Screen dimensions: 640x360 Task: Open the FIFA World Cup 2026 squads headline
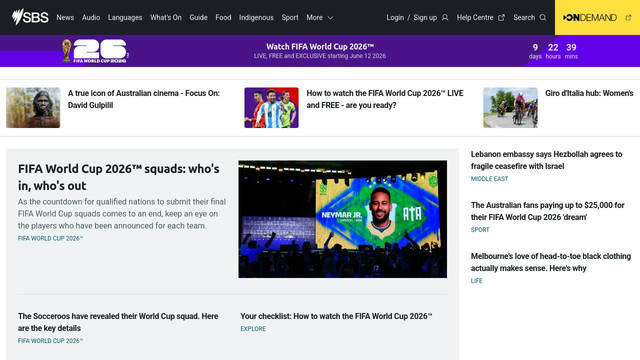(x=119, y=177)
